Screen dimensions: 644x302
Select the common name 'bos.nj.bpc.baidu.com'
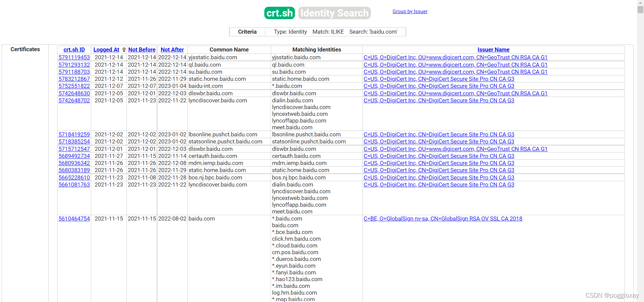coord(215,177)
